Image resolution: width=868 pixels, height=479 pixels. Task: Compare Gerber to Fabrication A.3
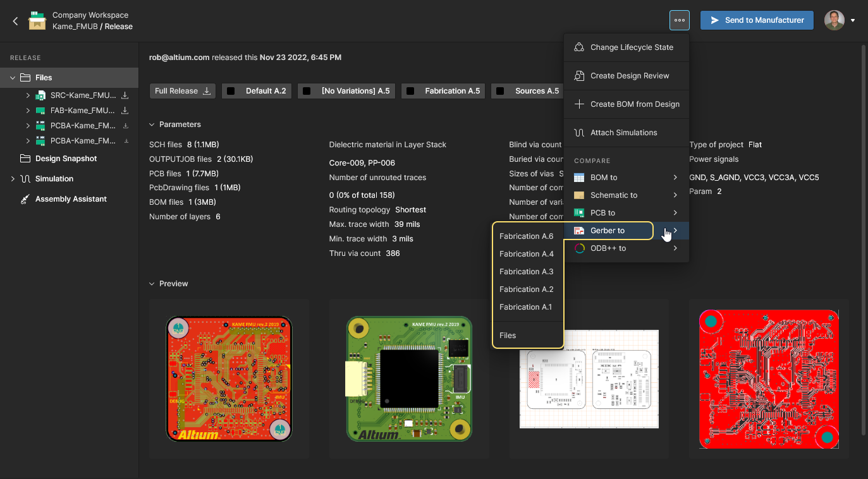528,272
